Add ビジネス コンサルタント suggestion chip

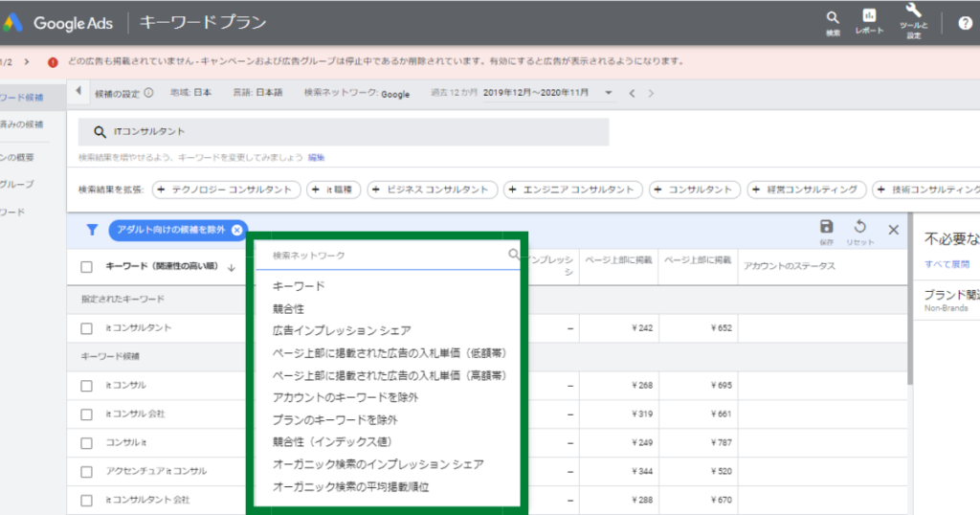433,190
